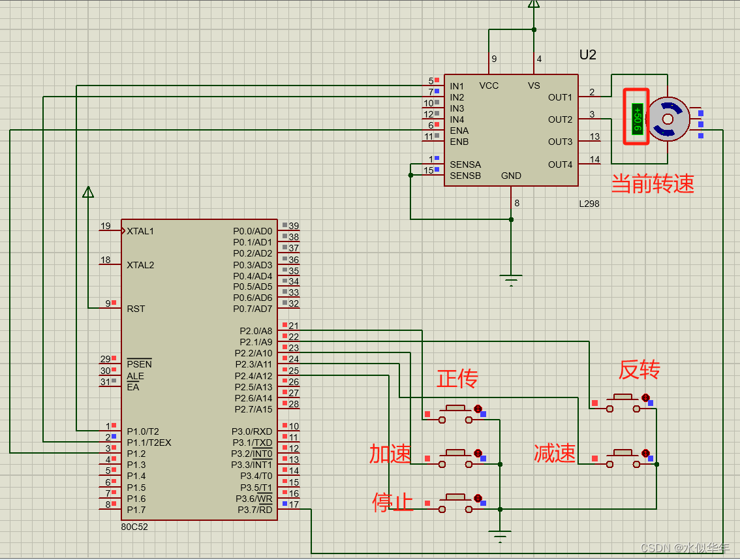Click the L298 part value label
740x560 pixels.
click(589, 204)
